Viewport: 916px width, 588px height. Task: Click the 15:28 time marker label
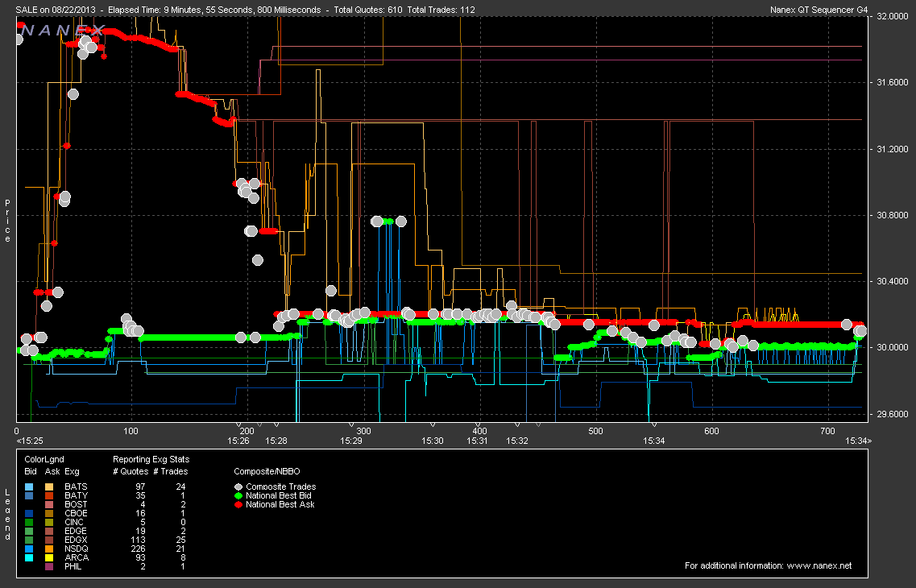(276, 441)
